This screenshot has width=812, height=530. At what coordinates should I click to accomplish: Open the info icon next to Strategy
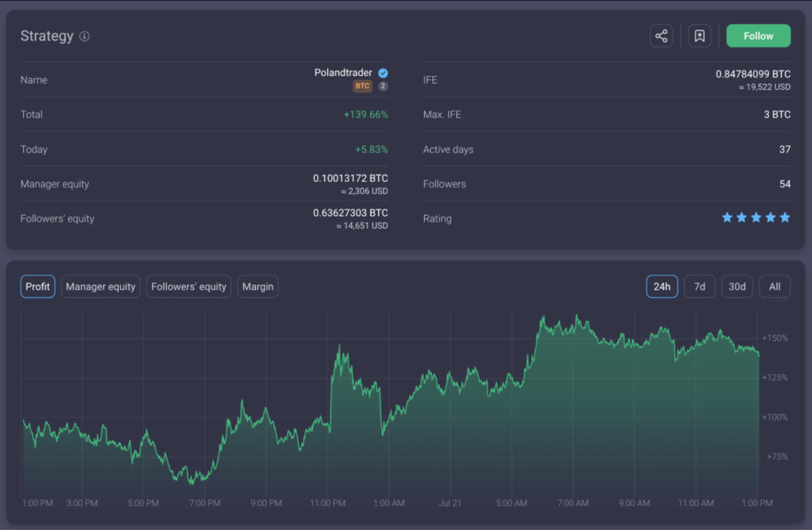[85, 36]
